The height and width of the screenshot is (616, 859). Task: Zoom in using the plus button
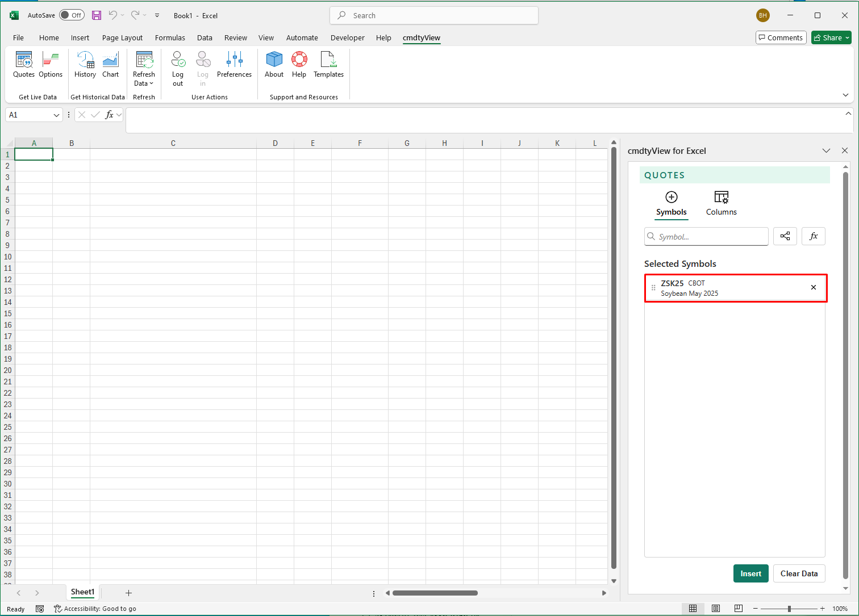pos(822,609)
